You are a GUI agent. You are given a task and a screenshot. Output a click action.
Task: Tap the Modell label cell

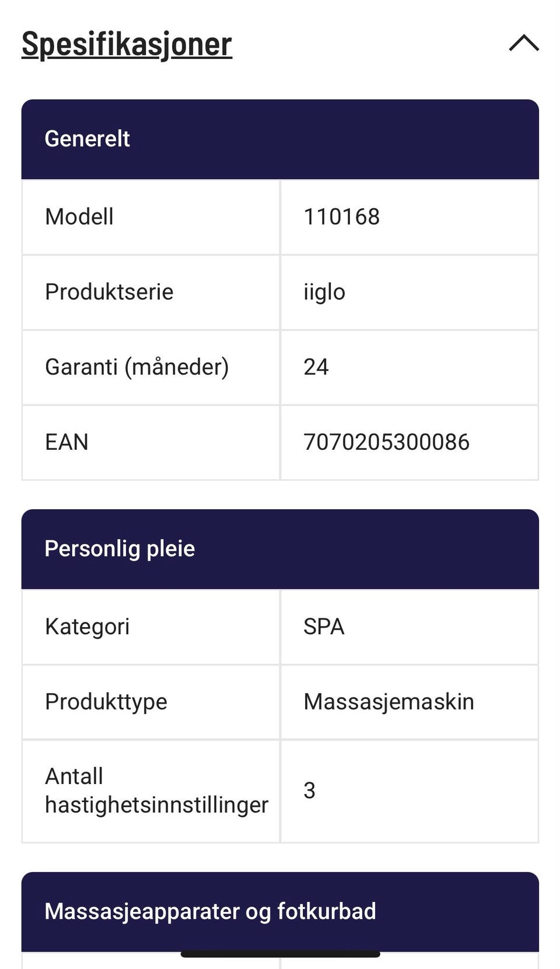pyautogui.click(x=79, y=217)
